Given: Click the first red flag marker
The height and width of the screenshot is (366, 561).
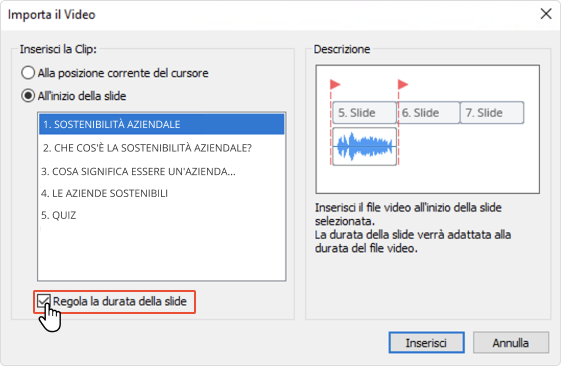Looking at the screenshot, I should coord(335,84).
